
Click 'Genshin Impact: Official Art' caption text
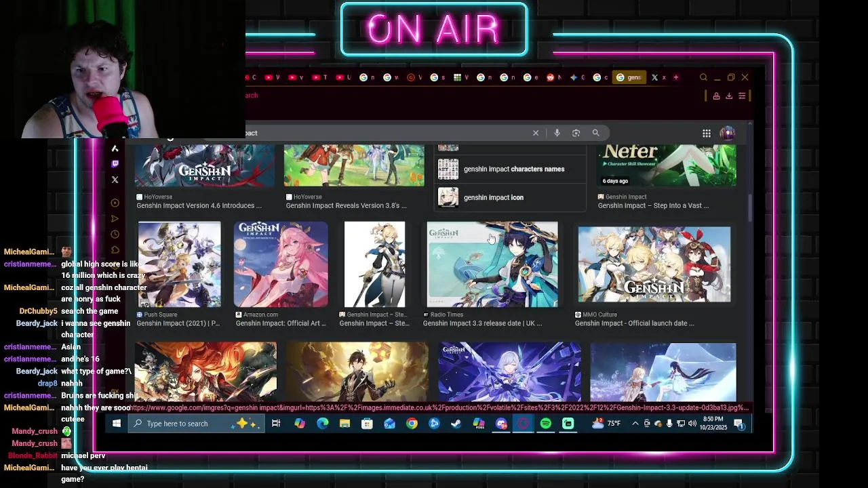[x=281, y=323]
